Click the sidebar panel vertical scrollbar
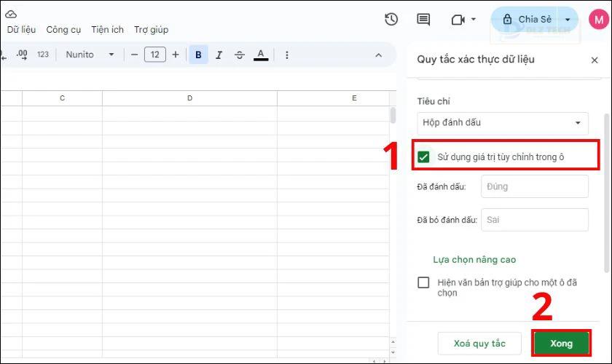612x364 pixels. coord(606,193)
